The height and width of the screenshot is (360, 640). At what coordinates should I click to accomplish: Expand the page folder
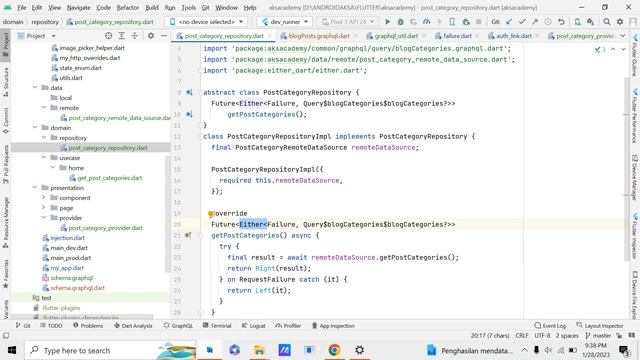(x=44, y=208)
